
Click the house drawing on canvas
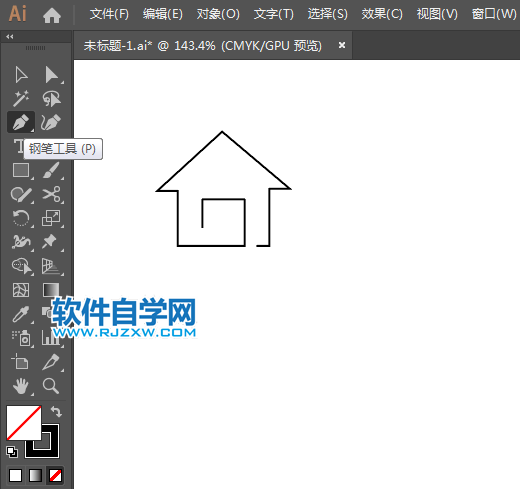point(223,189)
